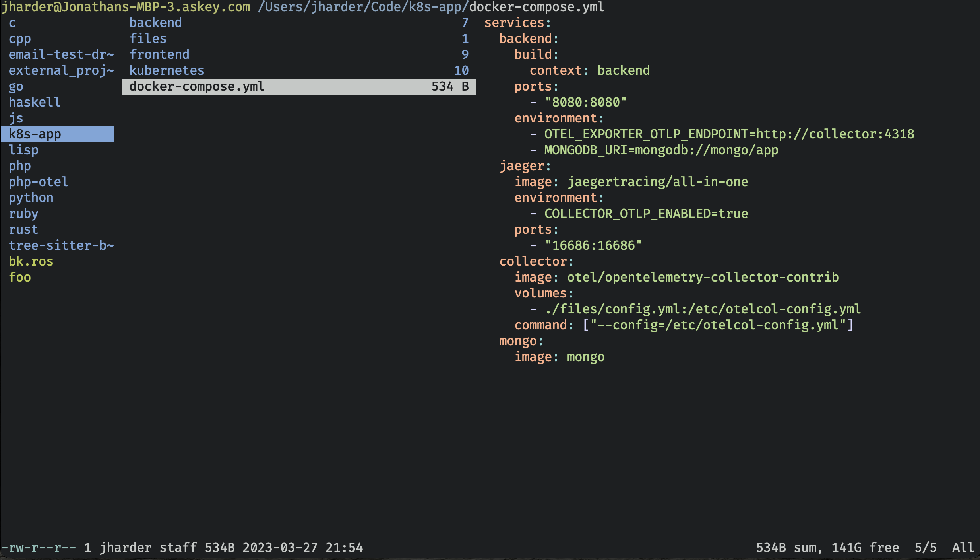Click 'image: jaegertracing/all-in-one' line
Viewport: 980px width, 560px height.
[631, 182]
